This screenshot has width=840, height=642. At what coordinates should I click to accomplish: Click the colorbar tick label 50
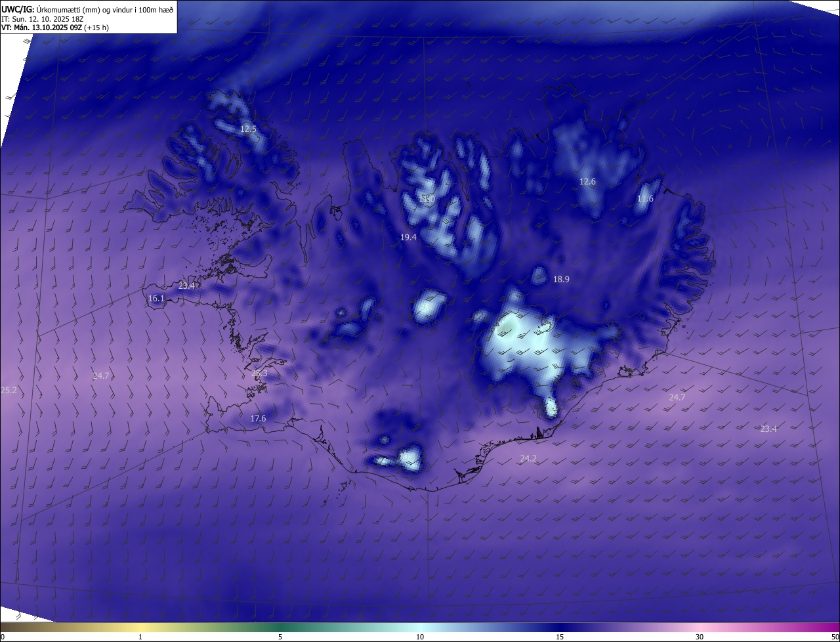point(835,637)
